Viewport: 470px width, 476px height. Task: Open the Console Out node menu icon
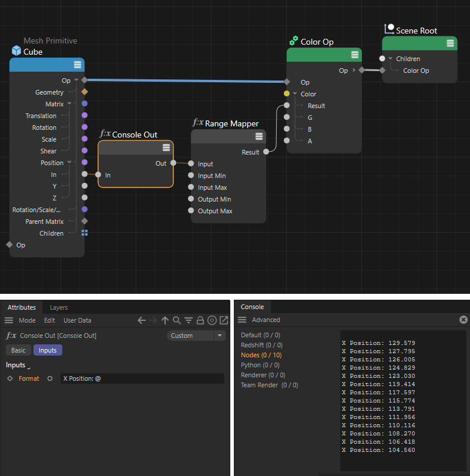(x=166, y=148)
